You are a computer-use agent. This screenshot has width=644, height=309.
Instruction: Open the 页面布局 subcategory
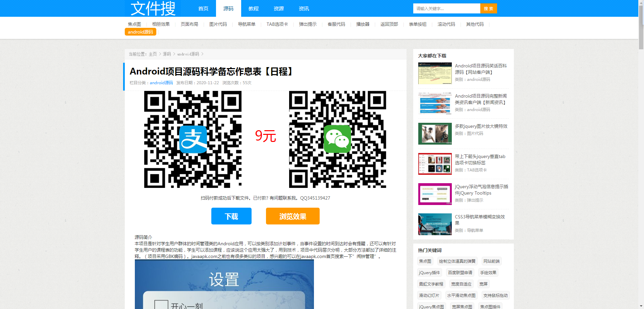pos(190,24)
